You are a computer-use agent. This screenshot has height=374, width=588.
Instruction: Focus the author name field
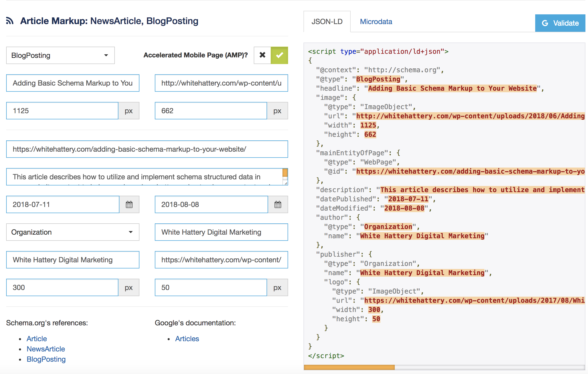(x=221, y=232)
